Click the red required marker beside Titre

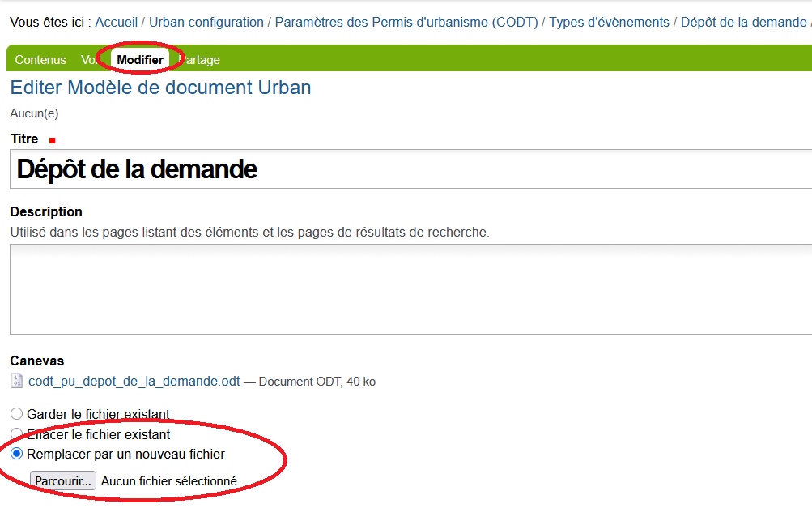[x=53, y=140]
